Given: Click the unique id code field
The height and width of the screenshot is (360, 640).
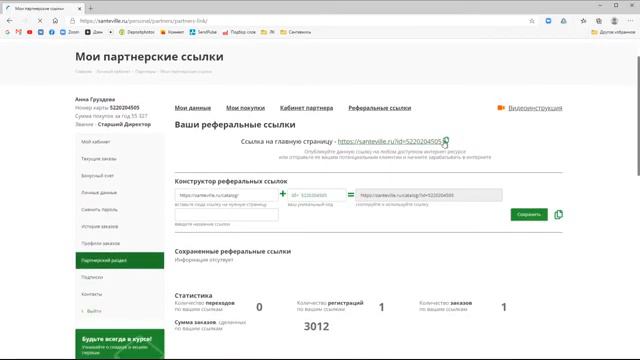Looking at the screenshot, I should point(317,195).
